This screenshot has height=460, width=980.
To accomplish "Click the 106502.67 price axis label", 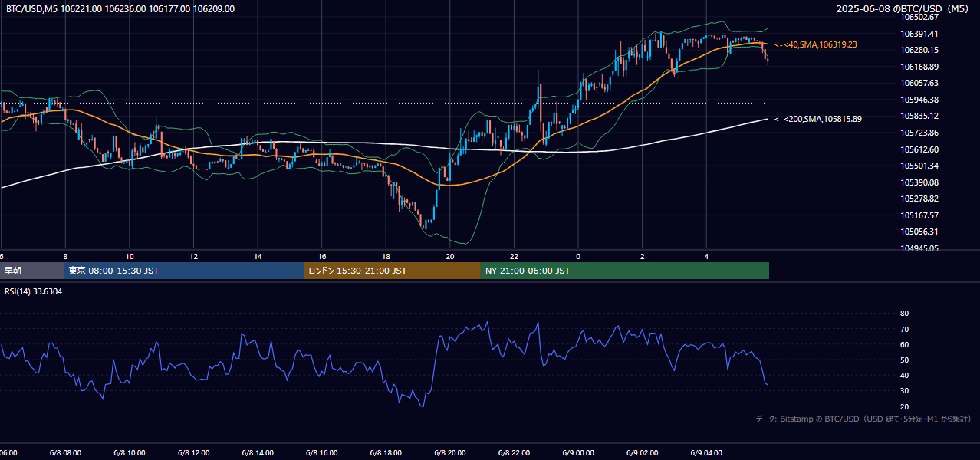I will click(x=920, y=17).
